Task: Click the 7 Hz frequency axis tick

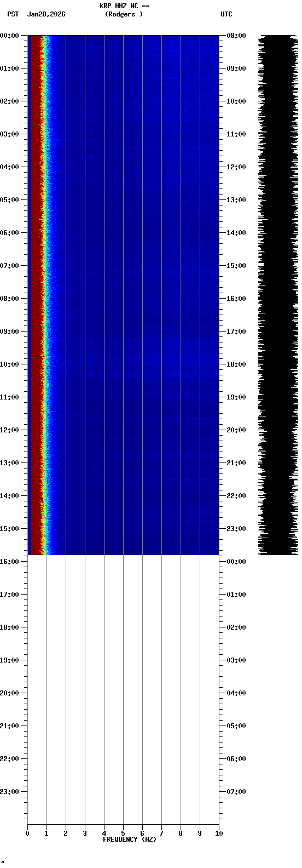Action: pos(161,833)
